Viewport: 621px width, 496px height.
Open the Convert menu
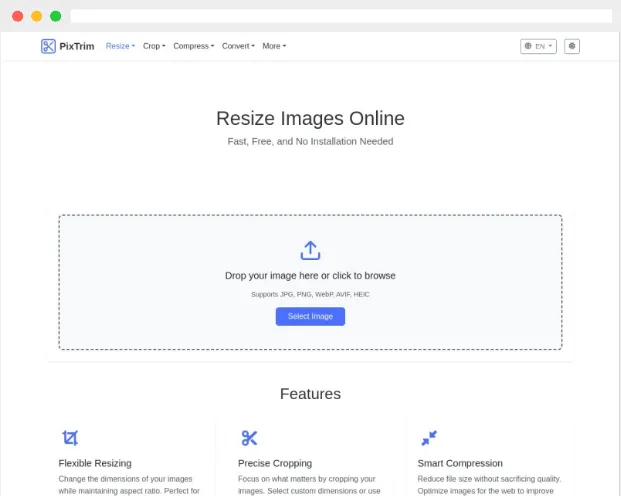tap(238, 46)
